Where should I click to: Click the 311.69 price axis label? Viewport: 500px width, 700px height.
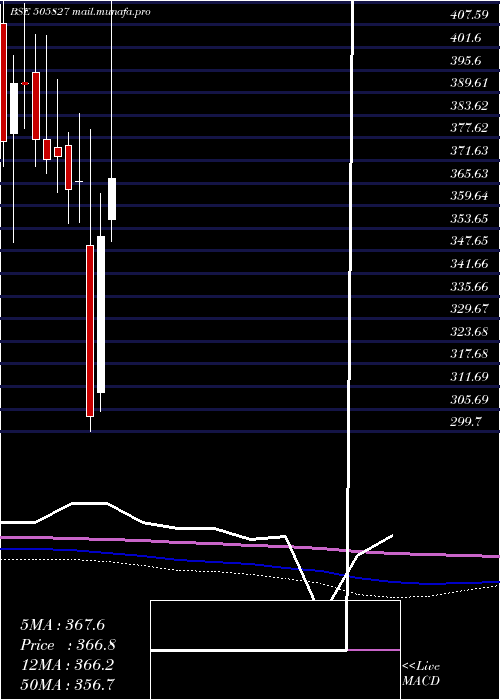tap(469, 377)
